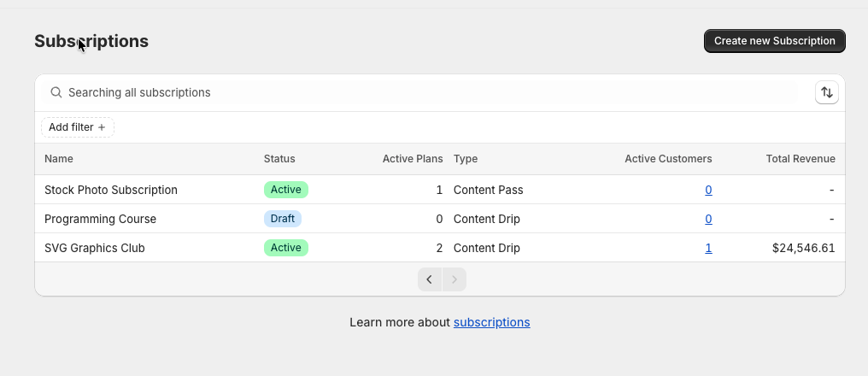Open SVG Graphics Club subscription
868x376 pixels.
tap(95, 248)
